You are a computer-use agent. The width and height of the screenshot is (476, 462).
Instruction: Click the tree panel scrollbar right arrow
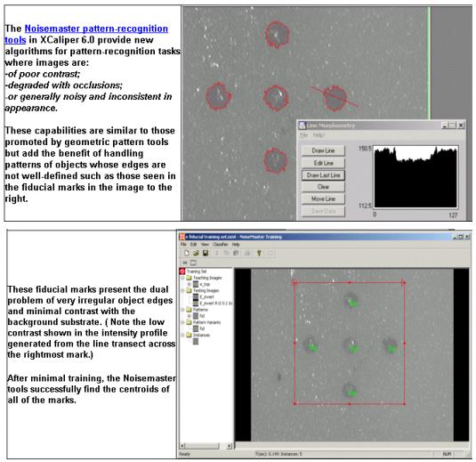(230, 446)
